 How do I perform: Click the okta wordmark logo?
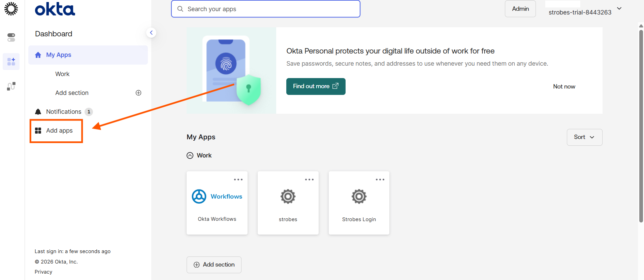pyautogui.click(x=55, y=9)
